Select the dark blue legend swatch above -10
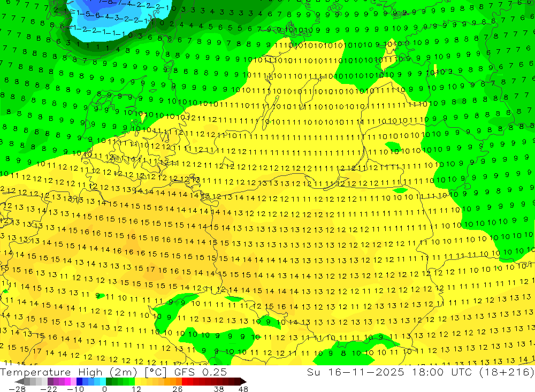This screenshot has width=535, height=392. click(x=80, y=381)
